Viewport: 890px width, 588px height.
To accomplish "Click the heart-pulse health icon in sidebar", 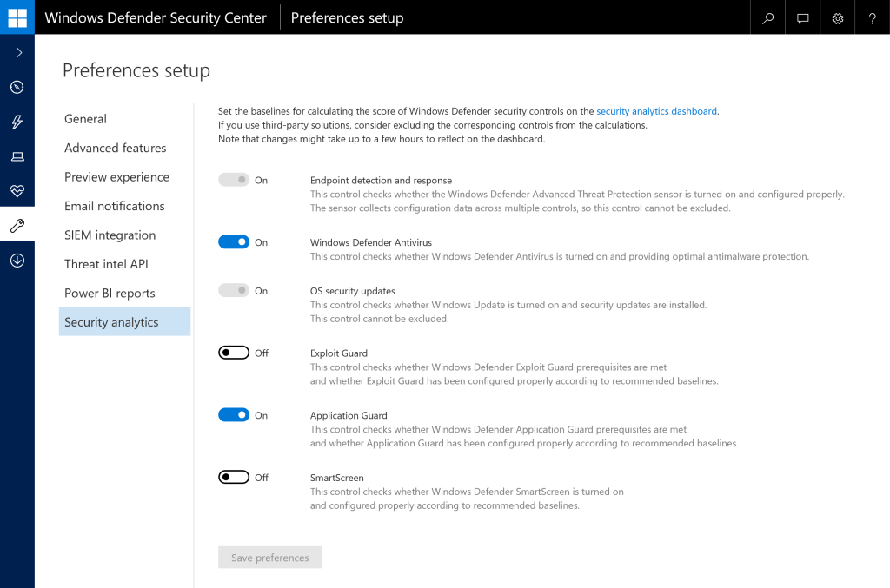I will 17,191.
